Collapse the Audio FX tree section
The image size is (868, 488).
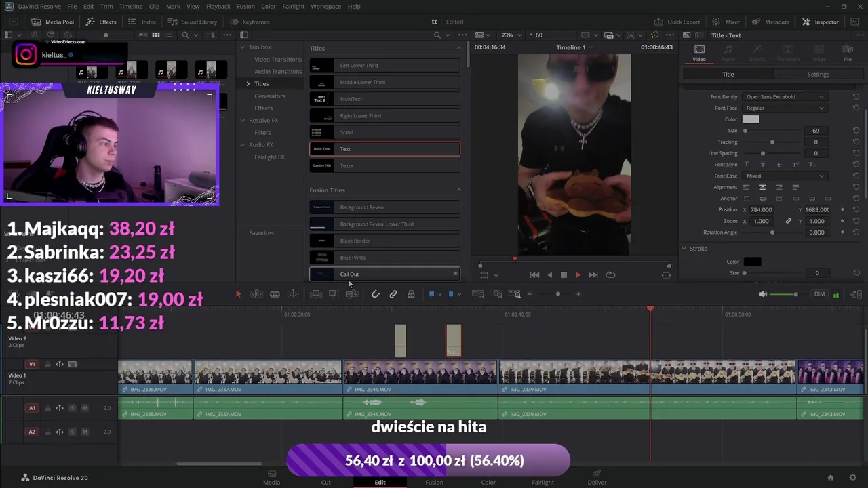[x=243, y=145]
